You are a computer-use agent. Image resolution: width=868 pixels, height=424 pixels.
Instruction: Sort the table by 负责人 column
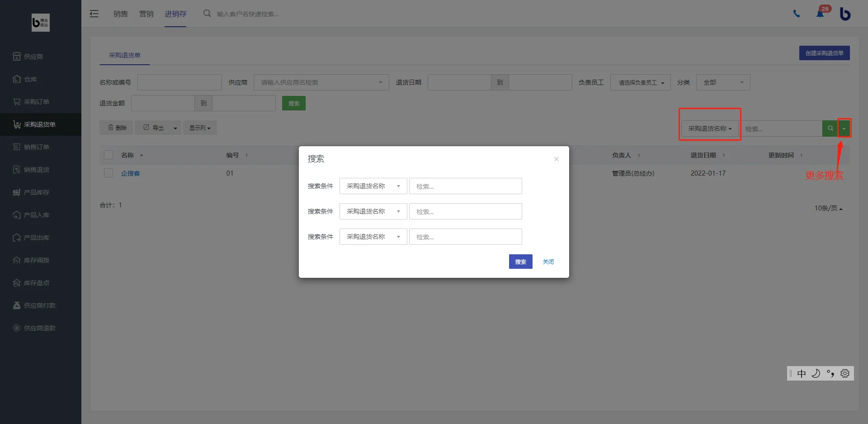click(x=626, y=155)
